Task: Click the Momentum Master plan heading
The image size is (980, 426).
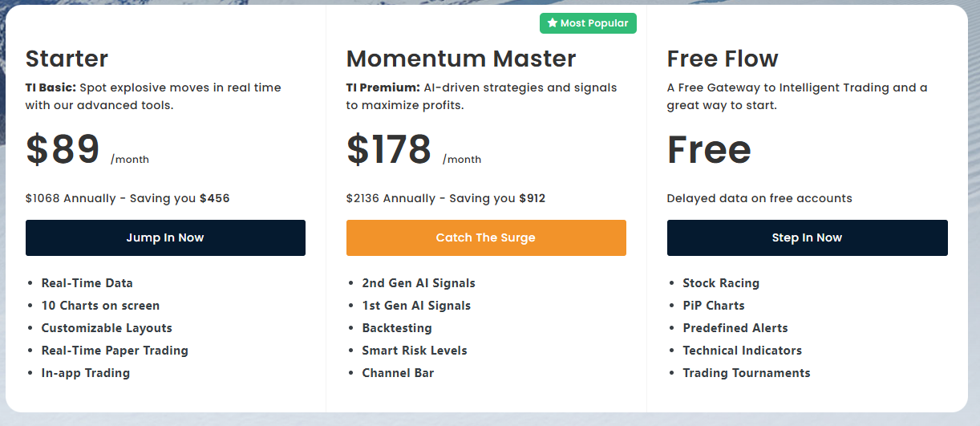Action: coord(461,59)
